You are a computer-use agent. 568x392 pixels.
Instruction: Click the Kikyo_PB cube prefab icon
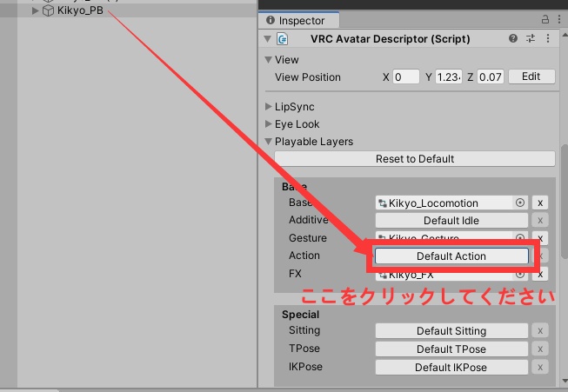click(48, 10)
